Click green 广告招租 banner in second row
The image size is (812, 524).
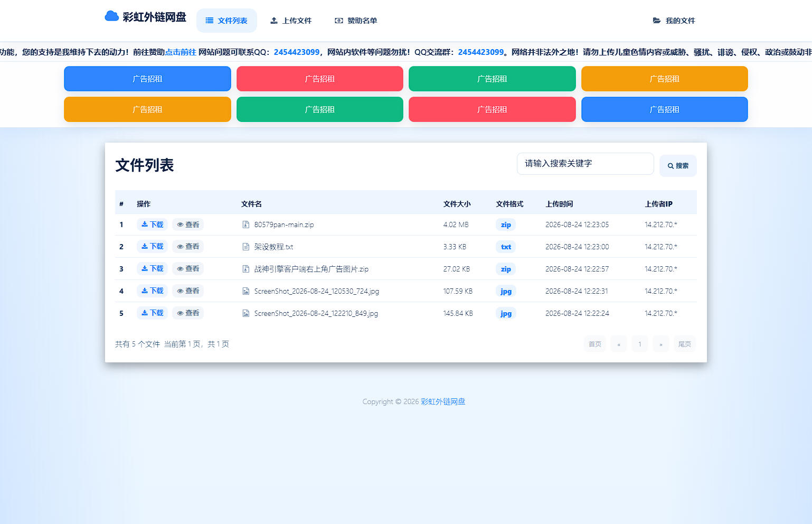320,109
